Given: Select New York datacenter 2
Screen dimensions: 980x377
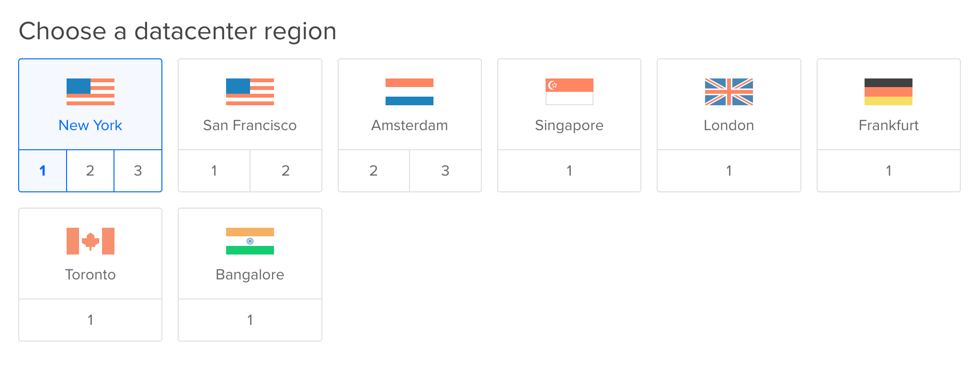Looking at the screenshot, I should tap(90, 171).
